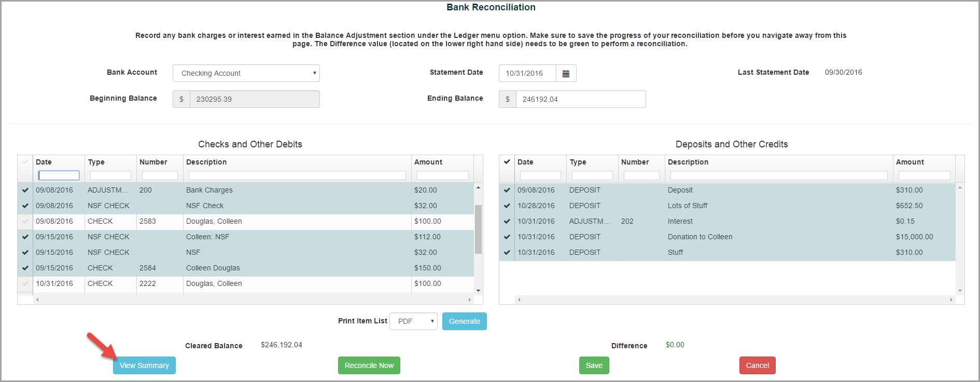Open the Statement Date calendar picker
The height and width of the screenshot is (382, 980).
click(566, 74)
